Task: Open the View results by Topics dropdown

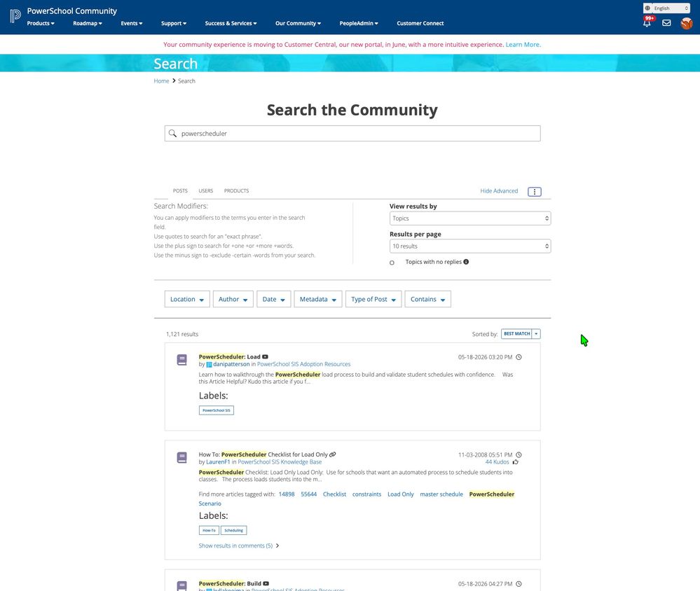Action: click(470, 218)
